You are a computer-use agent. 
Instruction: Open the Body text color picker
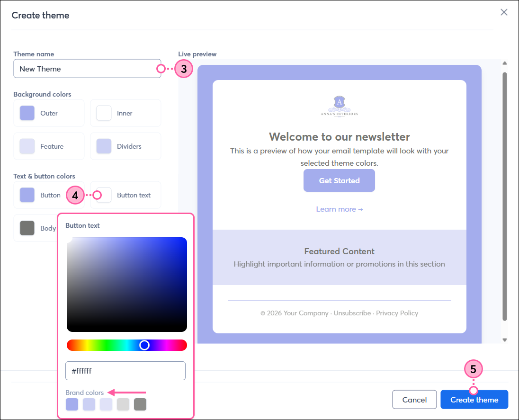(27, 228)
